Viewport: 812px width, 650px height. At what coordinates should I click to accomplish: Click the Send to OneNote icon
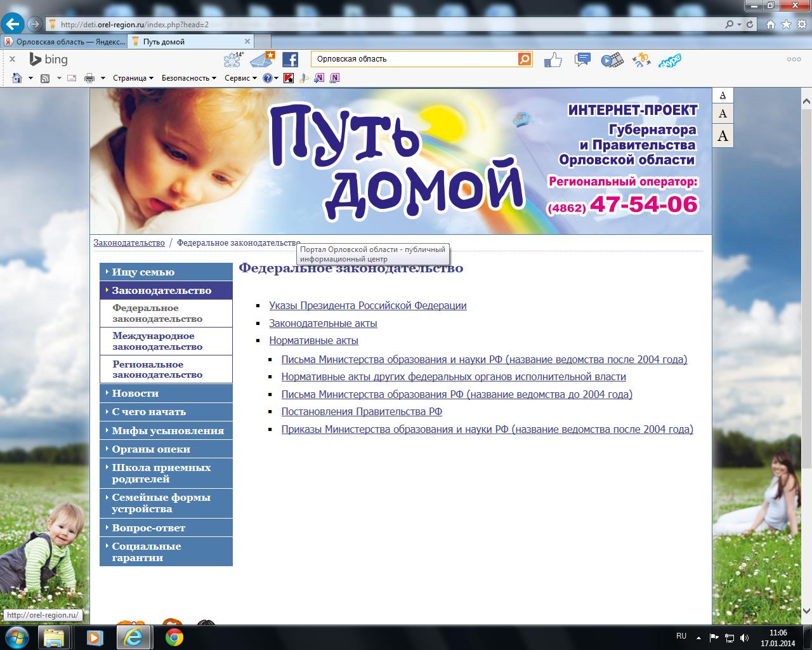click(319, 78)
